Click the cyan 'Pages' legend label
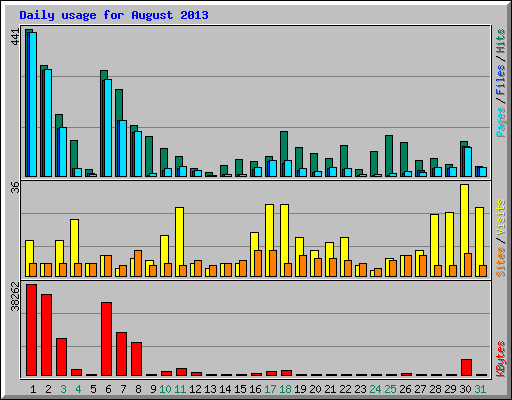Viewport: 512px width, 400px height. (501, 122)
